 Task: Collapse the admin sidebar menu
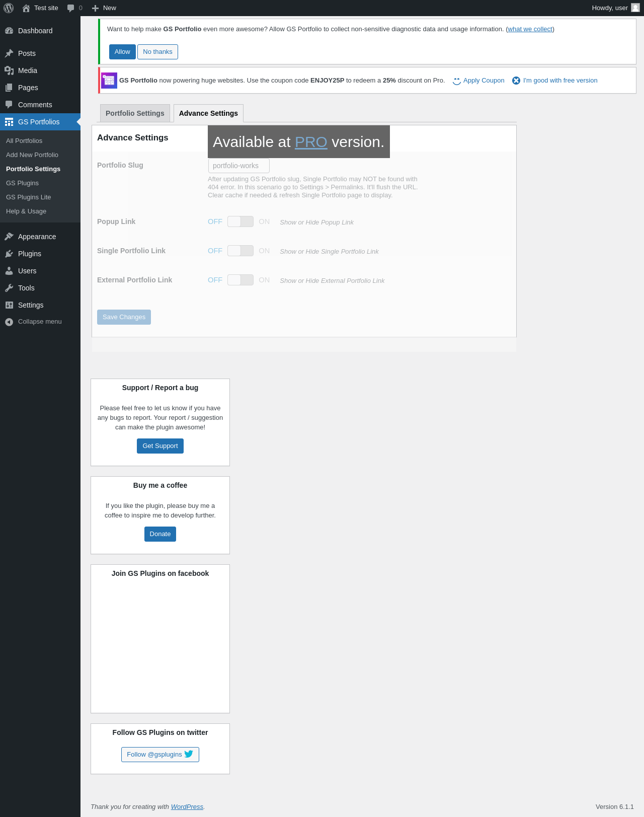40,322
